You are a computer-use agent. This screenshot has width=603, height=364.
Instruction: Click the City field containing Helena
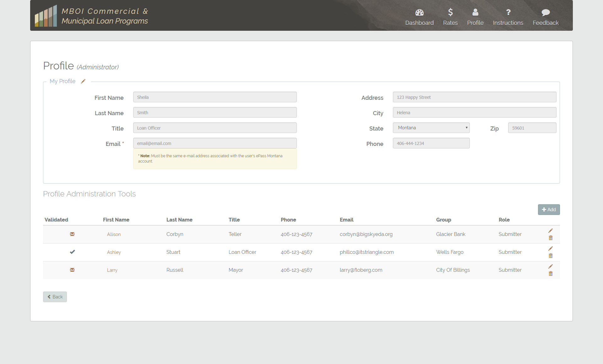[475, 112]
